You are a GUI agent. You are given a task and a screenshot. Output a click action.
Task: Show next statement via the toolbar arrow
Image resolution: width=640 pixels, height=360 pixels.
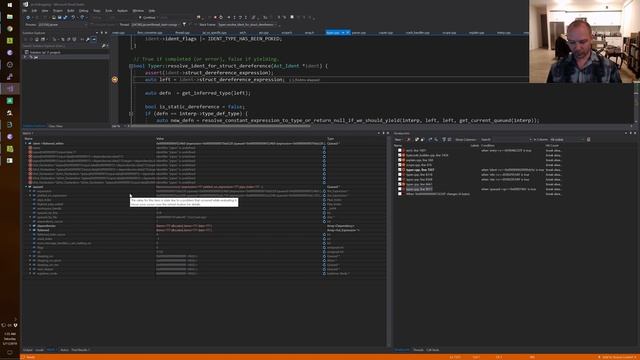tap(228, 17)
